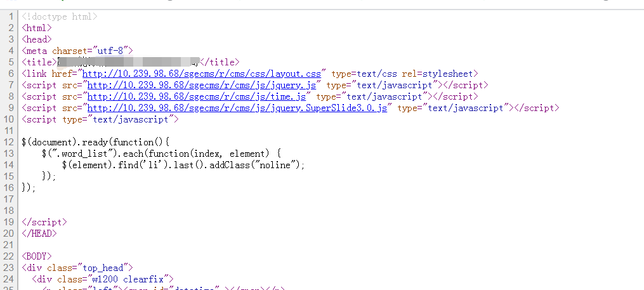The height and width of the screenshot is (290, 644).
Task: Click the </HEAD> closing tag
Action: (x=39, y=234)
